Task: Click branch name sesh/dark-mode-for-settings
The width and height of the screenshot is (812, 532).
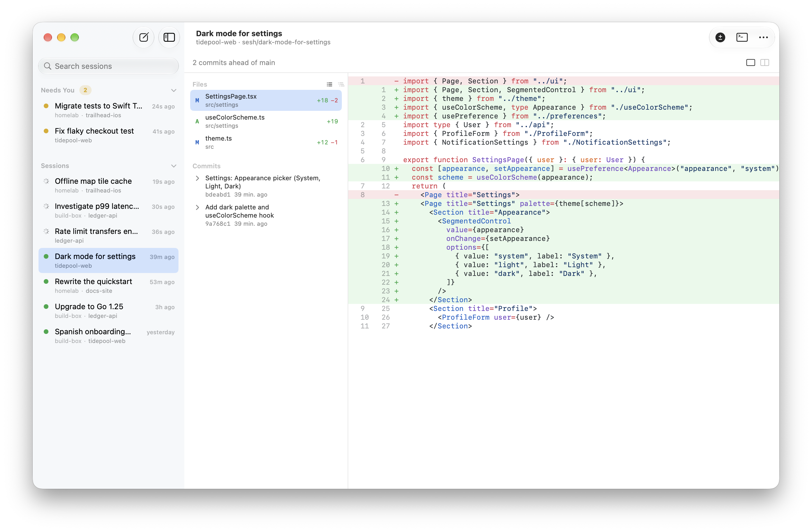Action: (286, 42)
